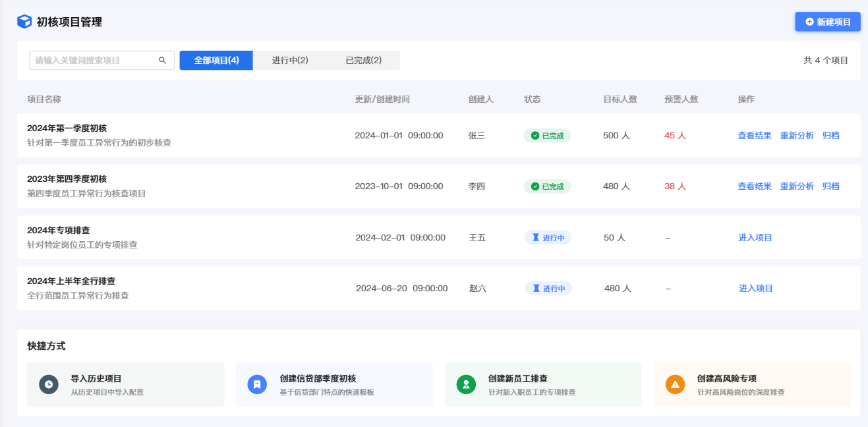Click 重新分析 for 2023年第四季度初核
This screenshot has height=427, width=868.
797,186
